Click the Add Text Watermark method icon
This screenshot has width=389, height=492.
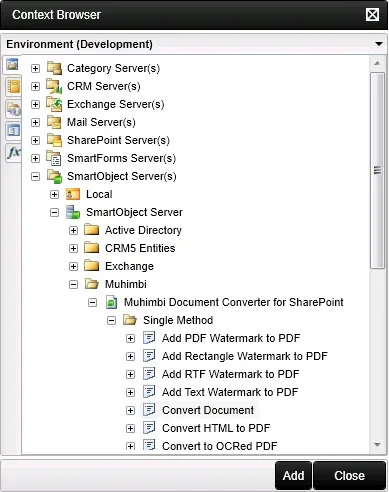pyautogui.click(x=149, y=392)
